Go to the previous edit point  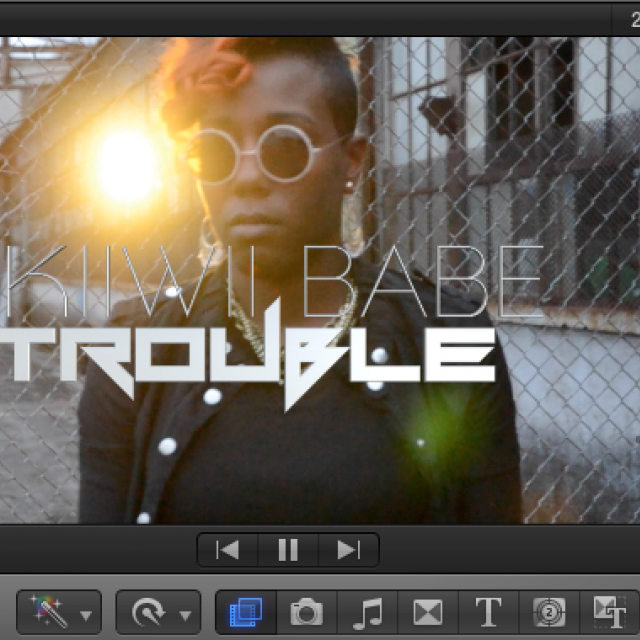tap(227, 550)
